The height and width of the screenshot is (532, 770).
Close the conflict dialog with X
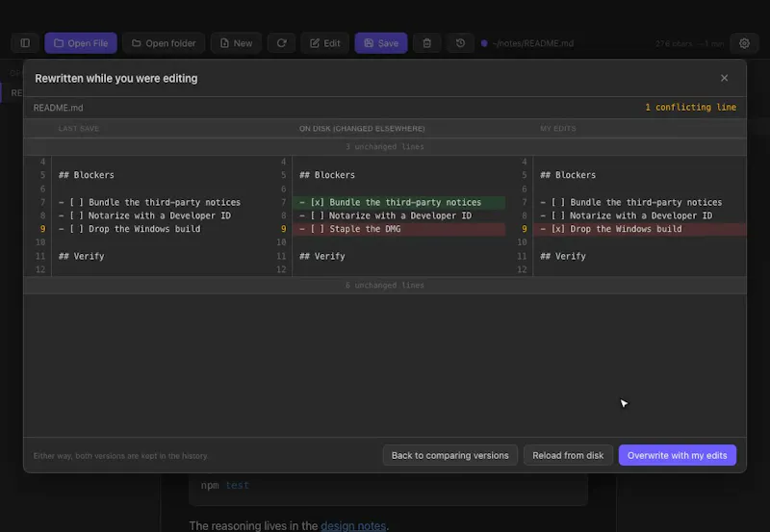tap(724, 78)
